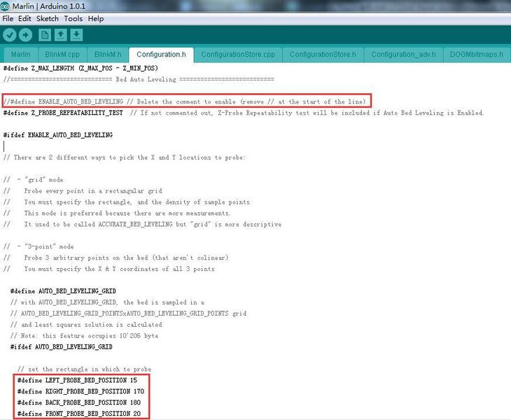Click the BACK_PROBE_BED_POSITION 180 line

click(79, 402)
